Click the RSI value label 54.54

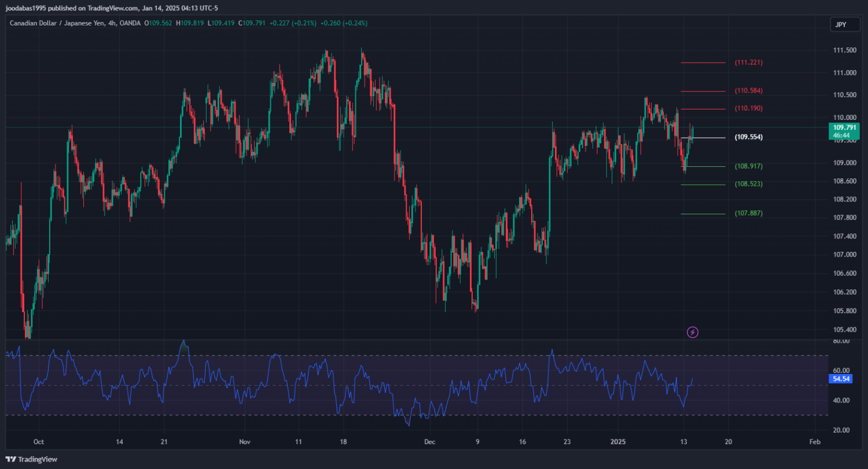click(x=840, y=379)
